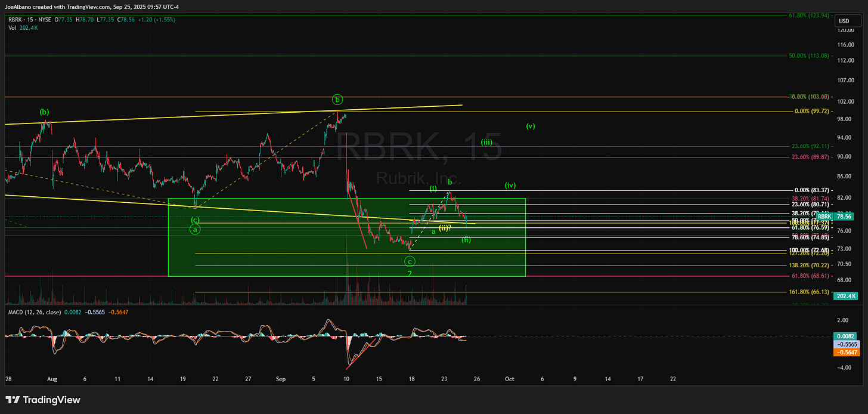Image resolution: width=868 pixels, height=414 pixels.
Task: Click the 23.60% (89.87) Fibonacci label
Action: click(x=810, y=157)
